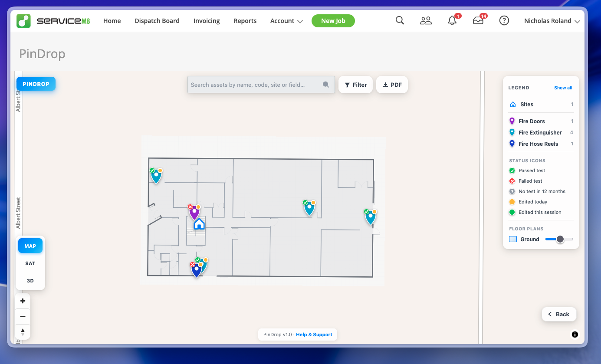Viewport: 601px width, 364px height.
Task: Go to Home
Action: (112, 21)
